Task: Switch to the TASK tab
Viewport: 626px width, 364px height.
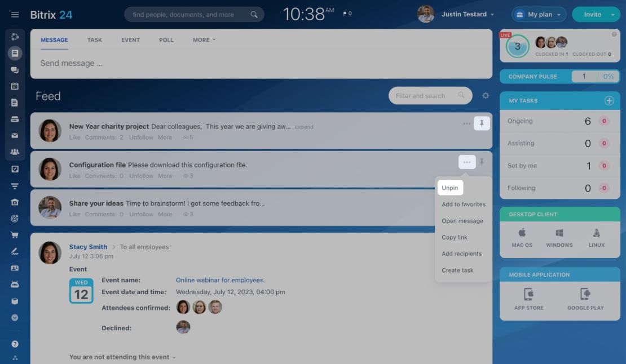Action: (x=95, y=40)
